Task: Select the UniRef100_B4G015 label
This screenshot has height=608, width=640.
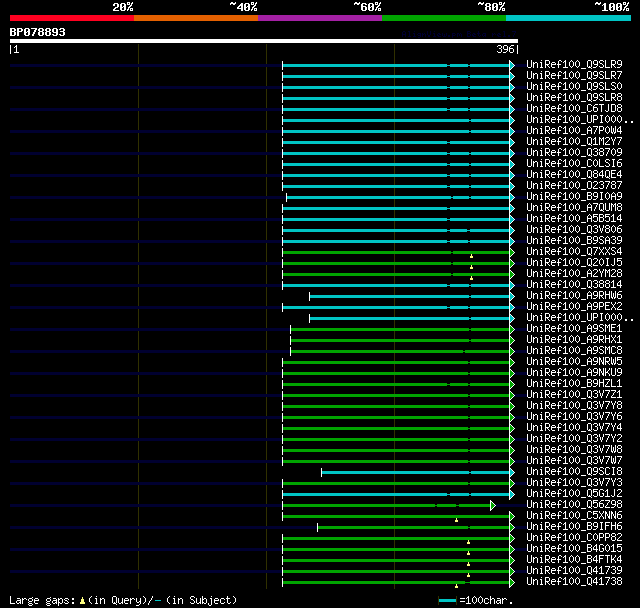Action: 574,549
